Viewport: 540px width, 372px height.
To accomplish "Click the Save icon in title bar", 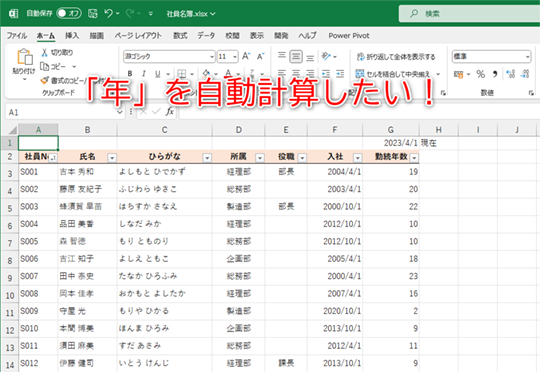I will 93,13.
